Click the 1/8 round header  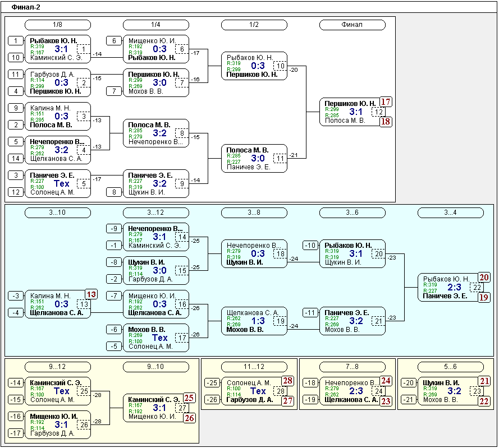58,25
